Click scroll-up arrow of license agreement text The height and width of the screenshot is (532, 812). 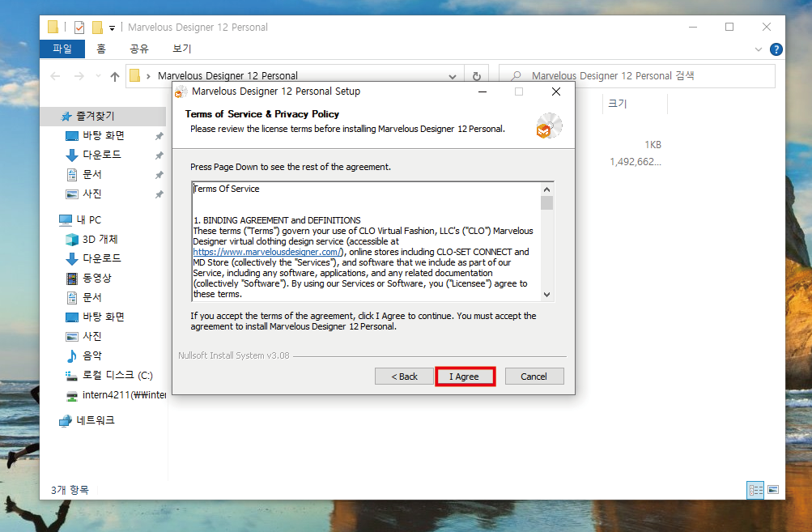pyautogui.click(x=546, y=189)
